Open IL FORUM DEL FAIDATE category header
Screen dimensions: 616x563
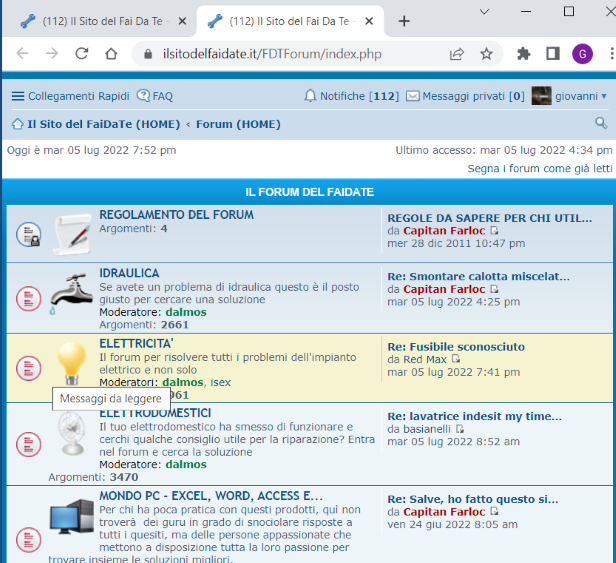310,192
